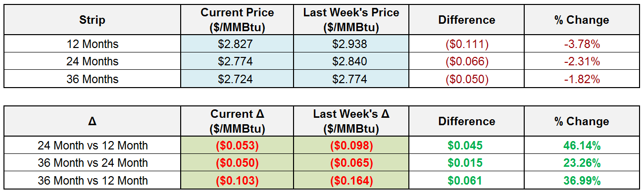The height and width of the screenshot is (193, 644).
Task: Select the ($0.111) difference cell
Action: 467,44
